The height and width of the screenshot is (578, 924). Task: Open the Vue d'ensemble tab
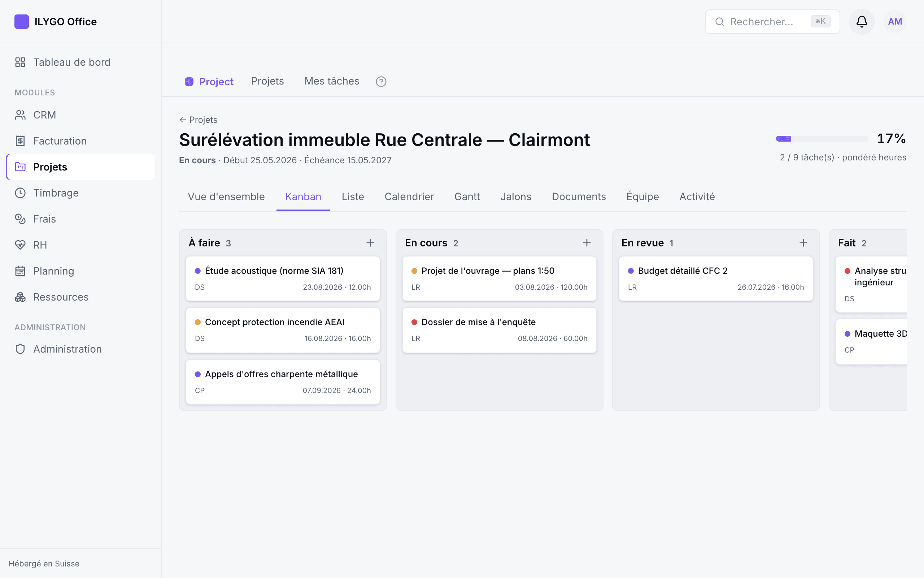coord(226,197)
